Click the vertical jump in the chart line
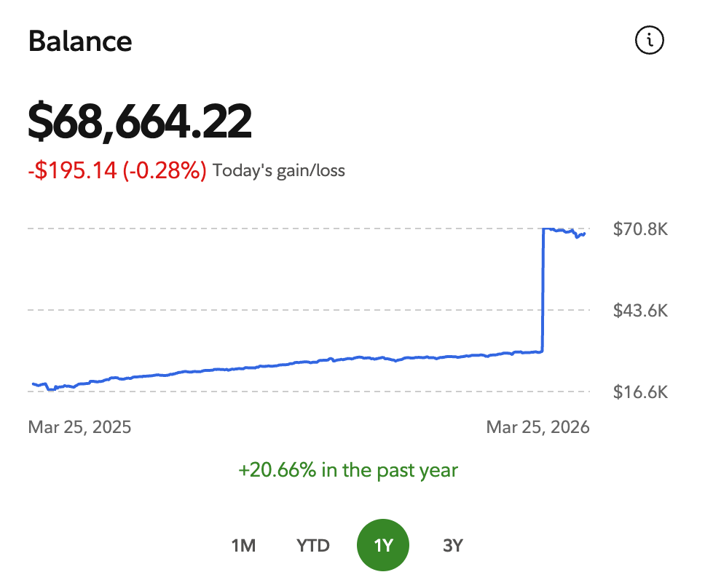This screenshot has width=705, height=588. [543, 291]
